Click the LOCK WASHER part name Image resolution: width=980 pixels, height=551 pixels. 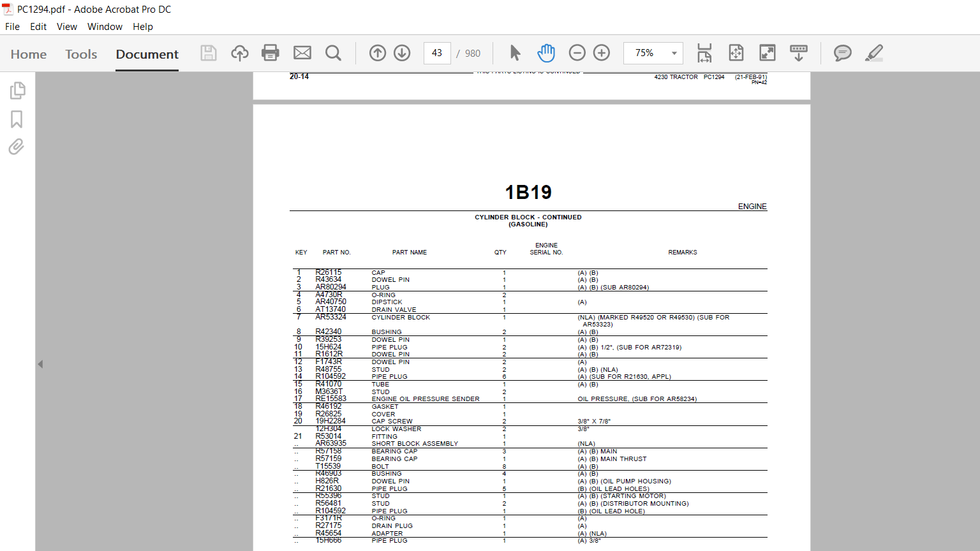click(396, 429)
